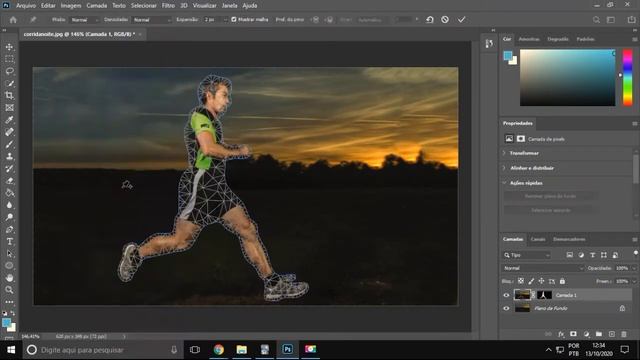
Task: Switch to the Amostras tab
Action: coord(529,39)
